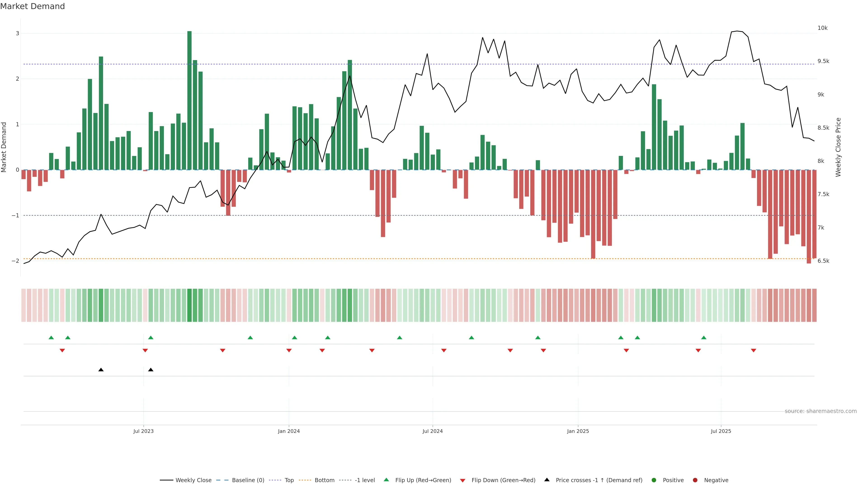
Task: Click the tallest green demand bar
Action: [x=189, y=101]
